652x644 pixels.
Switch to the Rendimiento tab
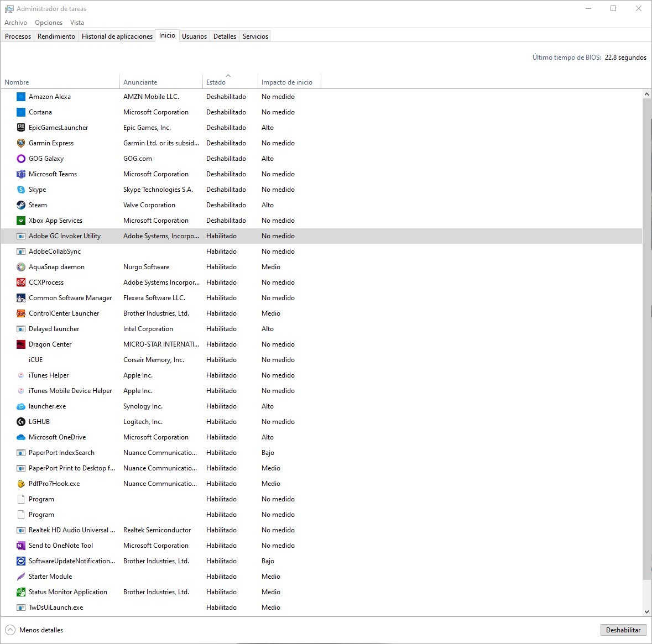(56, 36)
